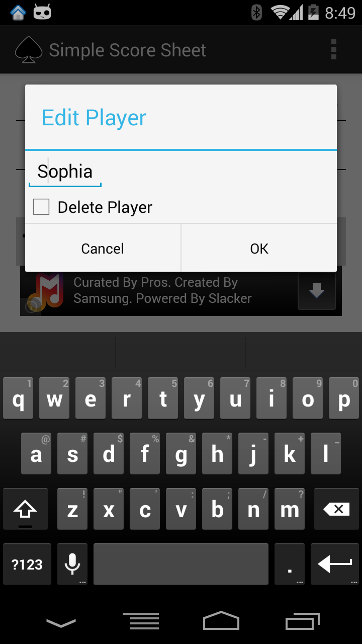
Task: Tap the backspace key icon
Action: [336, 511]
